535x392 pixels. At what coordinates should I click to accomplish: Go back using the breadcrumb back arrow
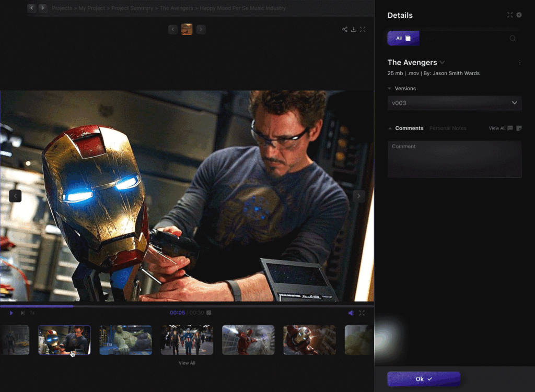32,8
